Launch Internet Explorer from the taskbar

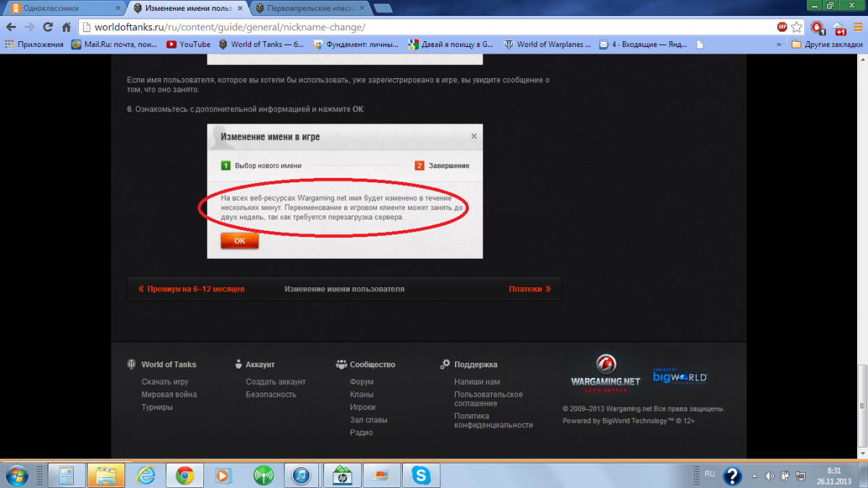[146, 475]
